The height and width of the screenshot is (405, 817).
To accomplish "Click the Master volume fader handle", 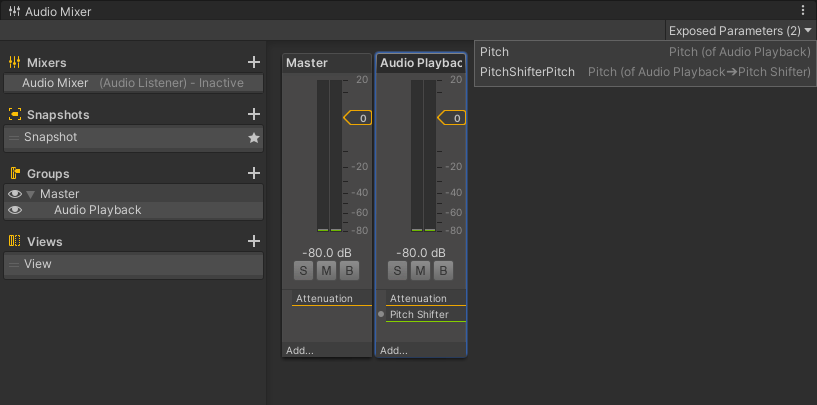I will point(358,118).
